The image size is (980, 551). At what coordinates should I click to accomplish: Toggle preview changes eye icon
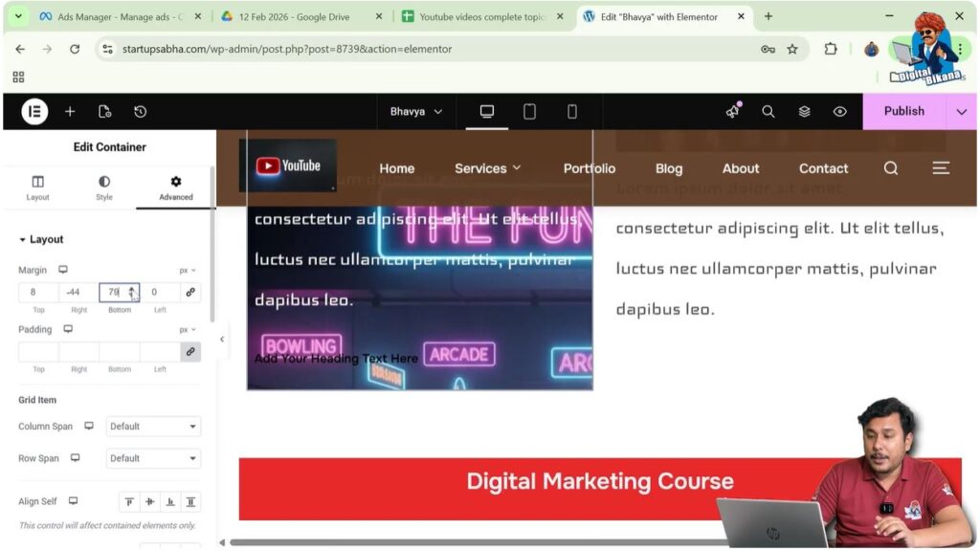tap(839, 112)
